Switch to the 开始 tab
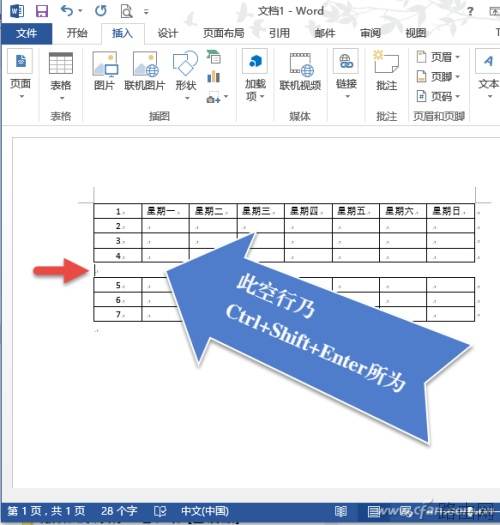The height and width of the screenshot is (525, 500). [x=77, y=33]
